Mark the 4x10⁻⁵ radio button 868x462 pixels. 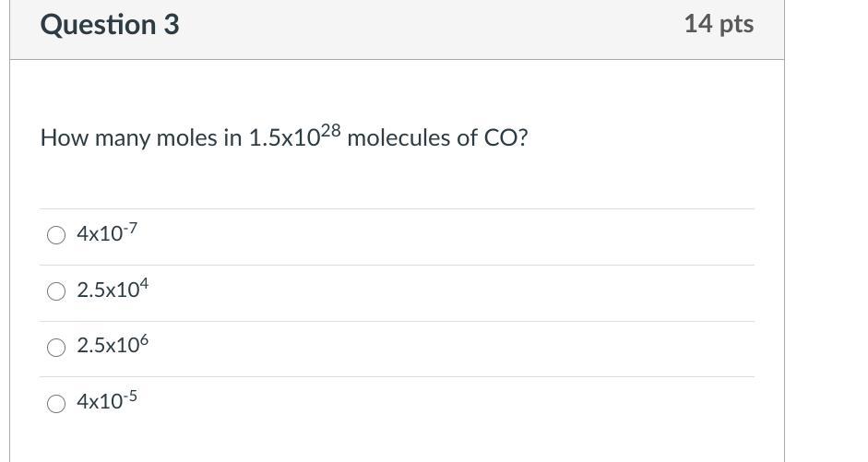[x=56, y=403]
